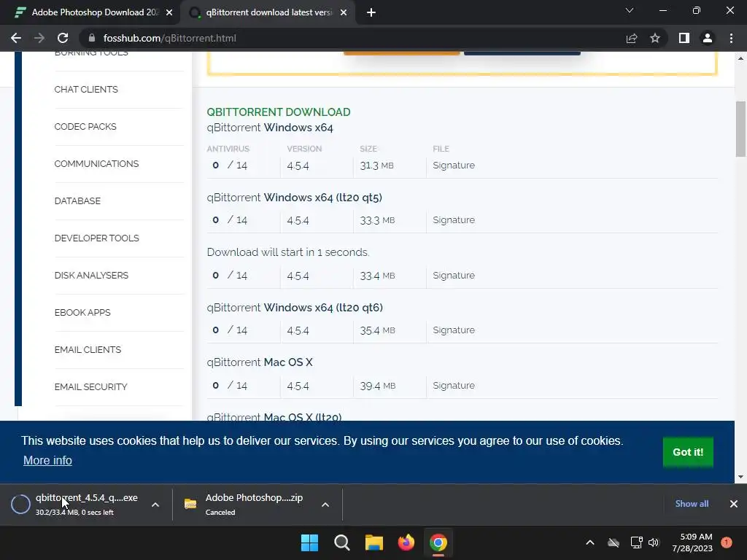Go back to previous page
Viewport: 747px width, 560px height.
tap(16, 38)
